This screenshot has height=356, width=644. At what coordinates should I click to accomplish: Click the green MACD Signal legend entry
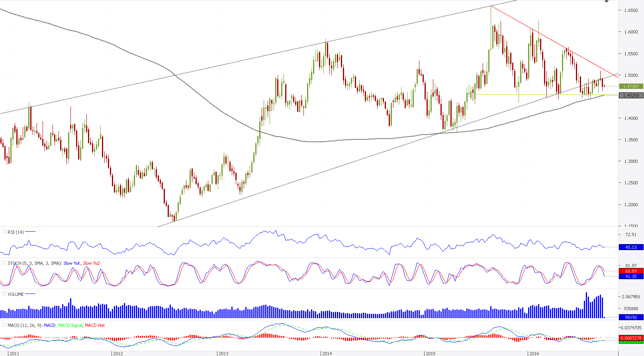click(x=70, y=325)
